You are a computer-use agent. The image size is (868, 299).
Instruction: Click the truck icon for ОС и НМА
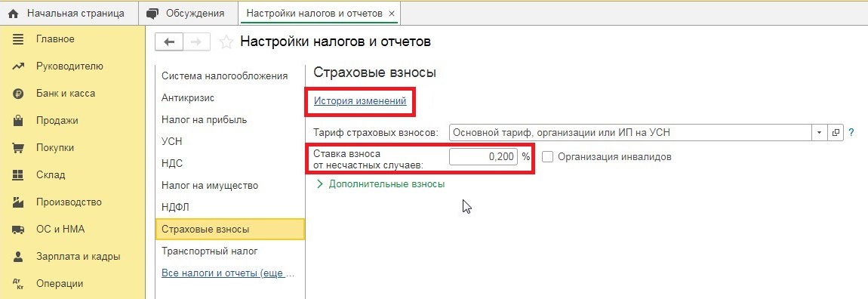click(18, 230)
